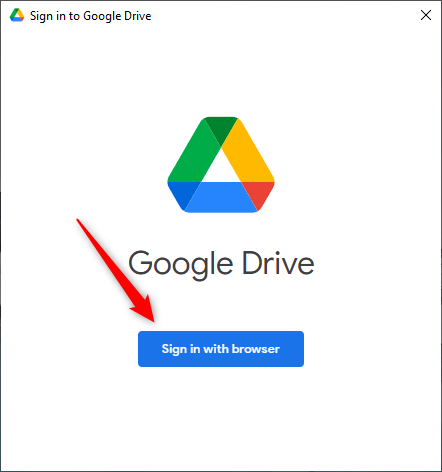
Task: Select the red corner segment of Drive logo
Action: pyautogui.click(x=260, y=193)
